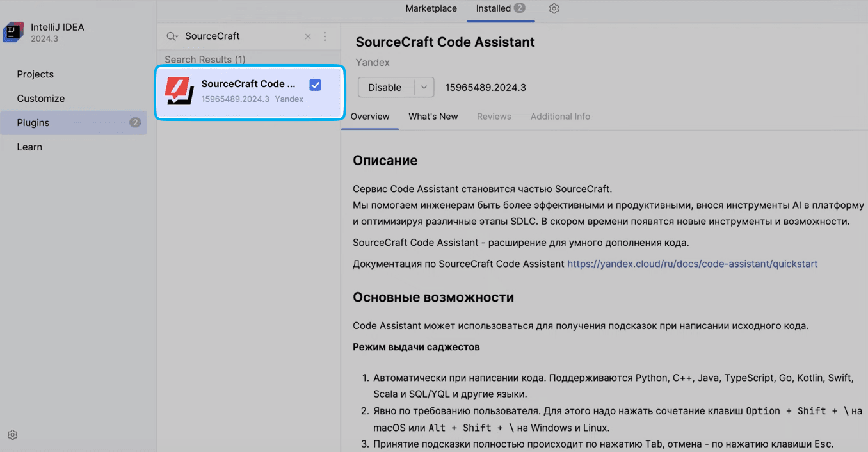Click the SourceCraft Code Assistant plugin logo
The image size is (868, 452).
179,91
